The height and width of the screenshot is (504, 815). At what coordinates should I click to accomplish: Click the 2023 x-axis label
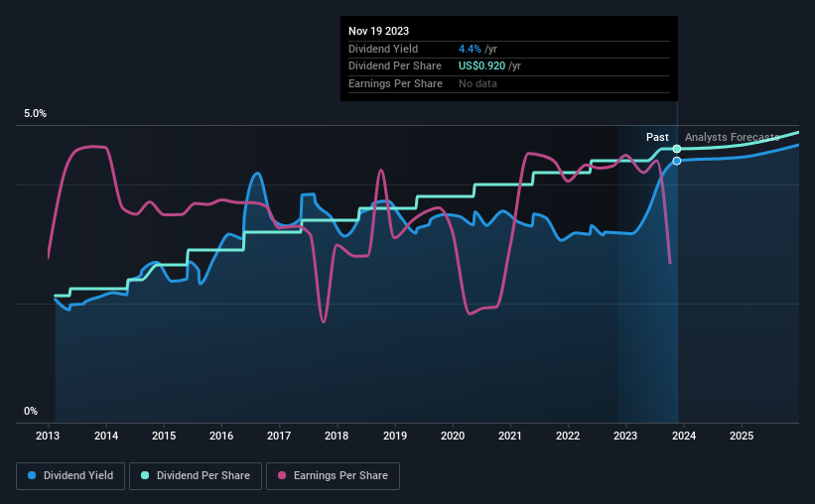(x=625, y=436)
